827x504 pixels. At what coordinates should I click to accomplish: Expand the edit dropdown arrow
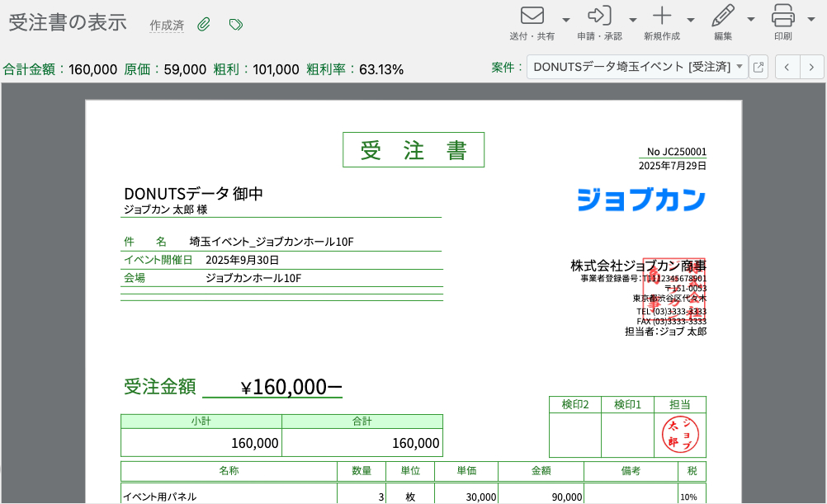click(x=751, y=20)
